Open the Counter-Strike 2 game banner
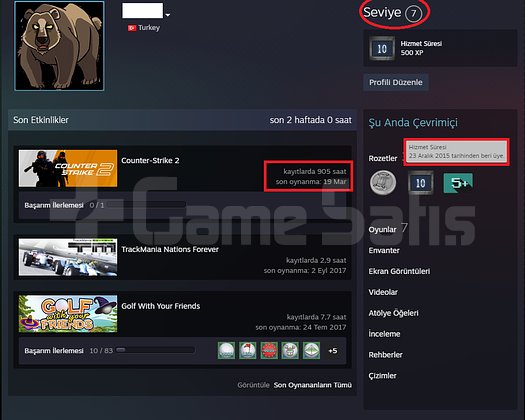Viewport: 525px width, 420px height. point(68,168)
